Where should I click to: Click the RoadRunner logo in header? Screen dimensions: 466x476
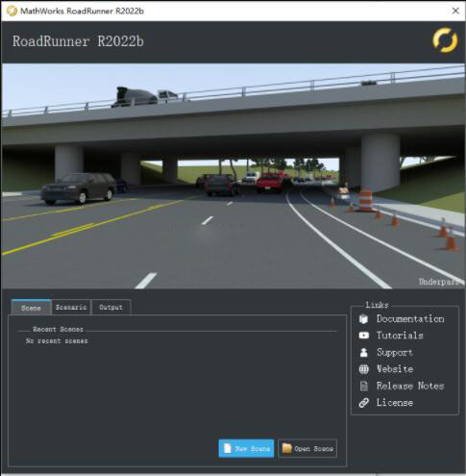[445, 40]
